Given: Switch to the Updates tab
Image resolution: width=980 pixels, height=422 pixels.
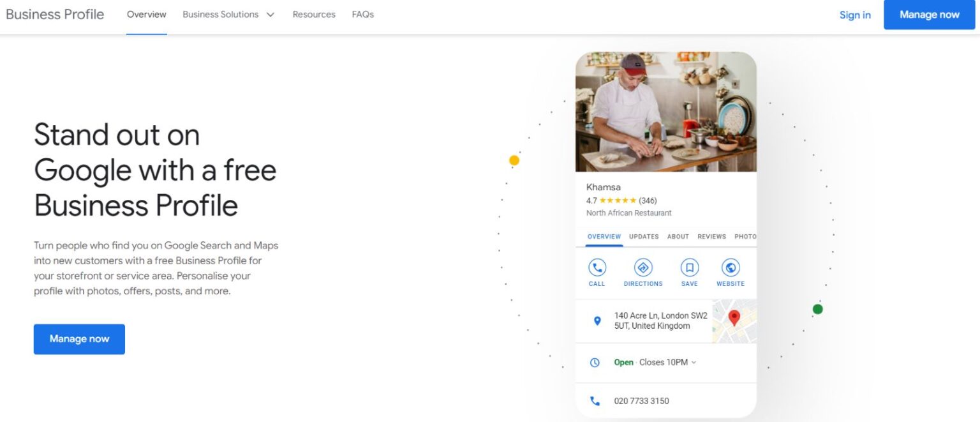Looking at the screenshot, I should pyautogui.click(x=643, y=236).
